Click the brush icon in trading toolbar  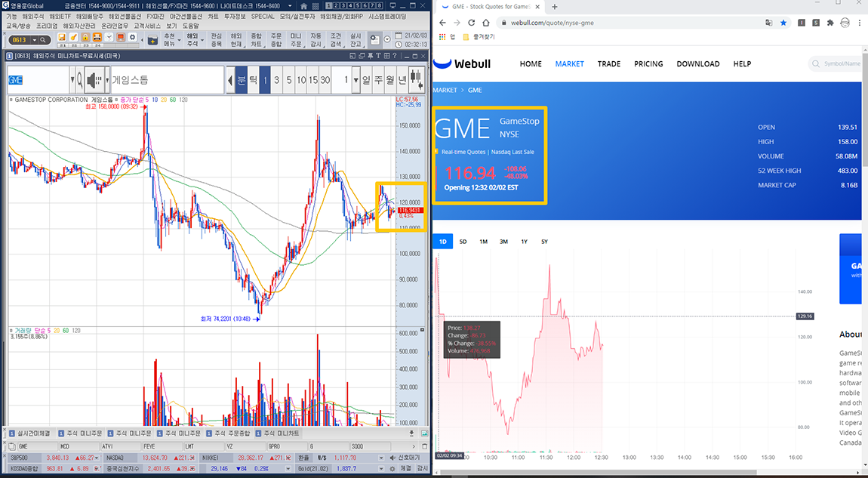coord(74,37)
